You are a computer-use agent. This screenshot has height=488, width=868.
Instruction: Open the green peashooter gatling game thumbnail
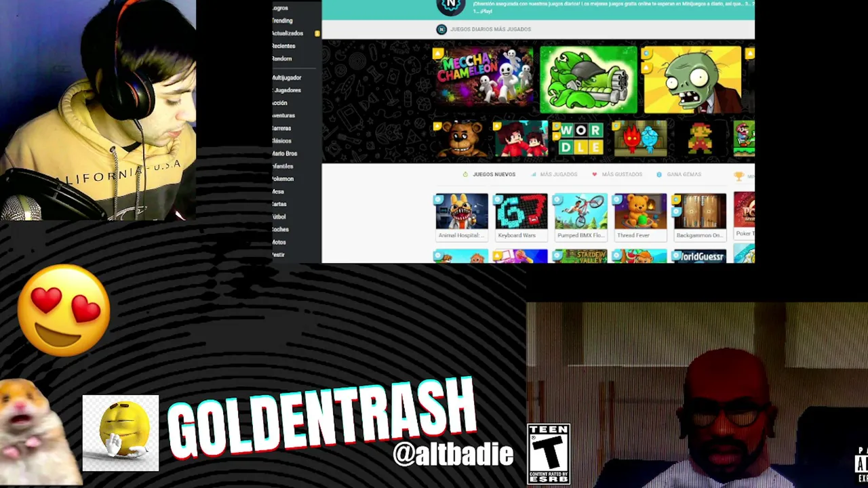588,79
